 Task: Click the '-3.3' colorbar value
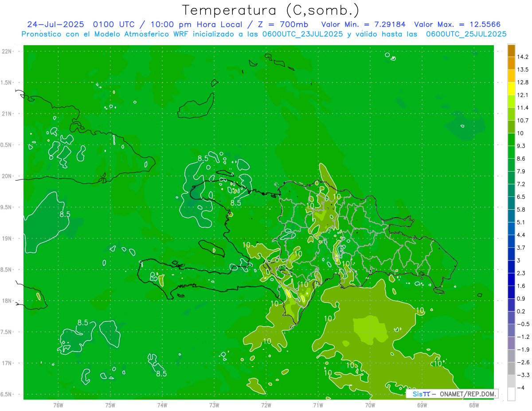[524, 375]
